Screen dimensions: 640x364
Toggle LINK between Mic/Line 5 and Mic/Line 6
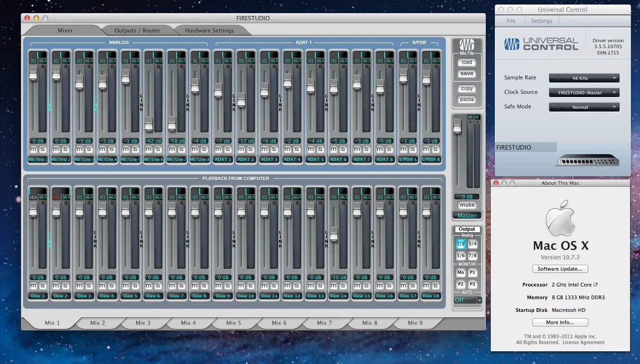coord(142,102)
